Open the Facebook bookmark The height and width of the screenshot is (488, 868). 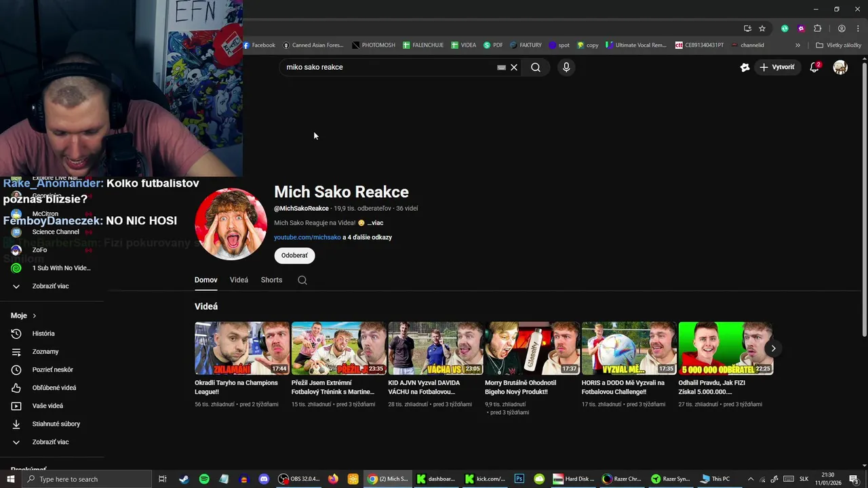pyautogui.click(x=260, y=45)
